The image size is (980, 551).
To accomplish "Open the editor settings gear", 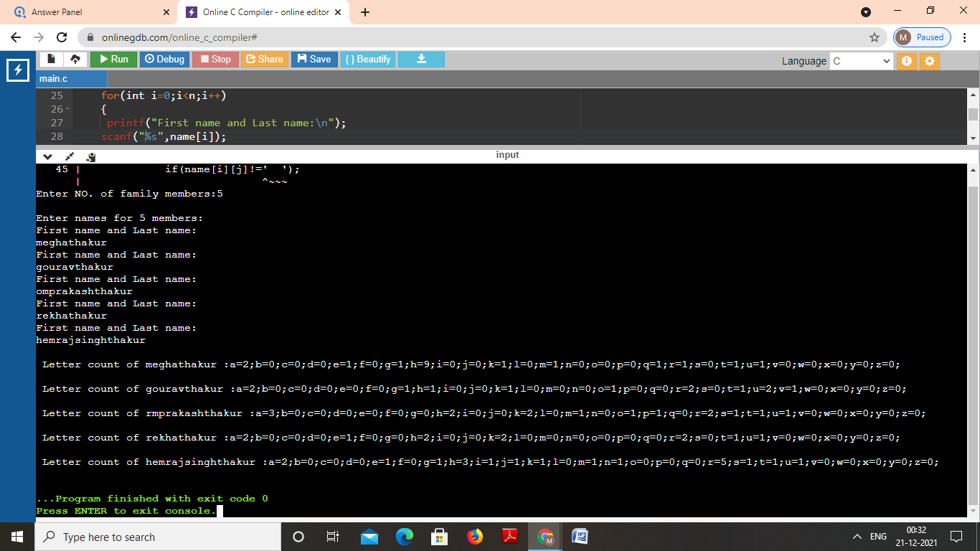I will click(930, 61).
